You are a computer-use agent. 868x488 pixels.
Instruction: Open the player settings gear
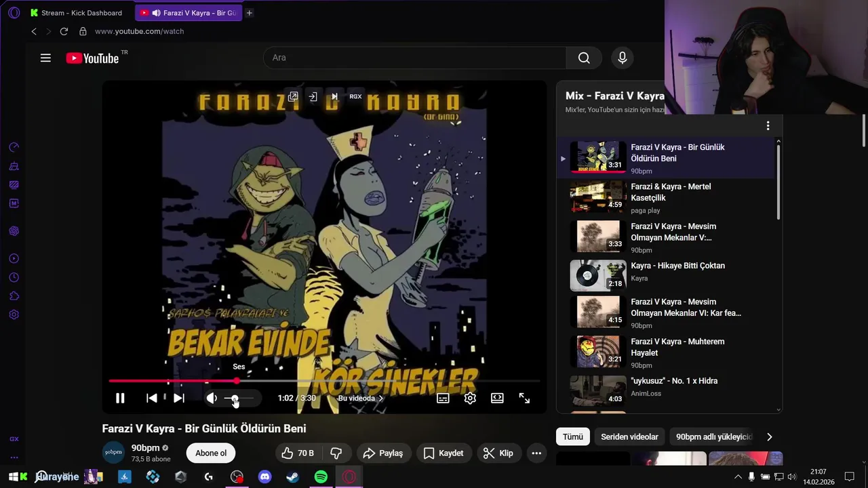(470, 399)
